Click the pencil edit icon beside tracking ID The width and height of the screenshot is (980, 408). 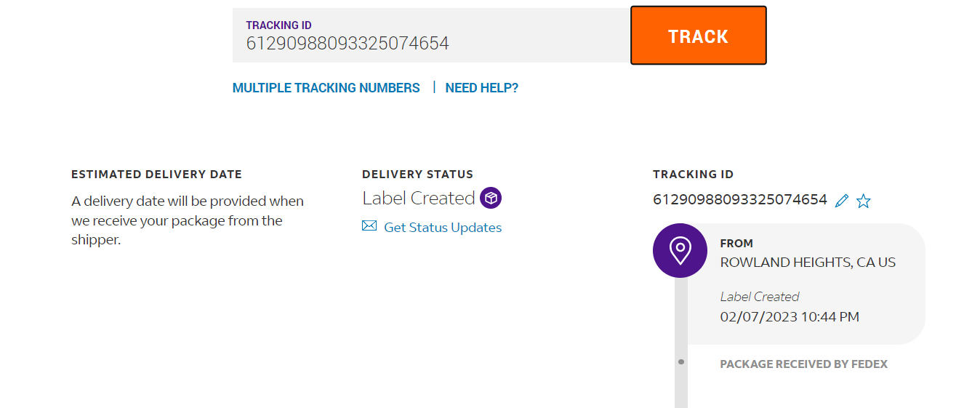(x=842, y=201)
